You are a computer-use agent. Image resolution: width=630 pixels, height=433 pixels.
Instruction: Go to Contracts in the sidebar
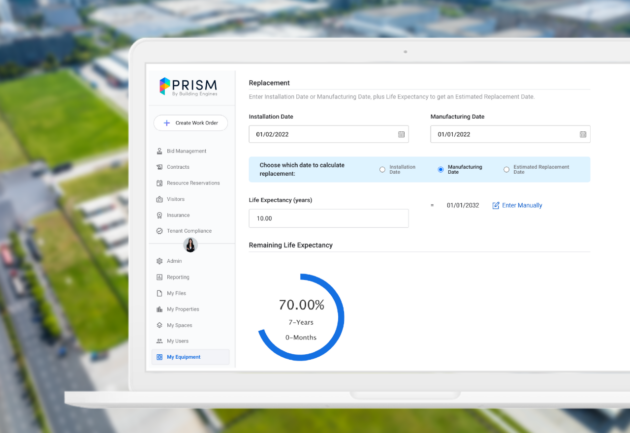point(178,167)
